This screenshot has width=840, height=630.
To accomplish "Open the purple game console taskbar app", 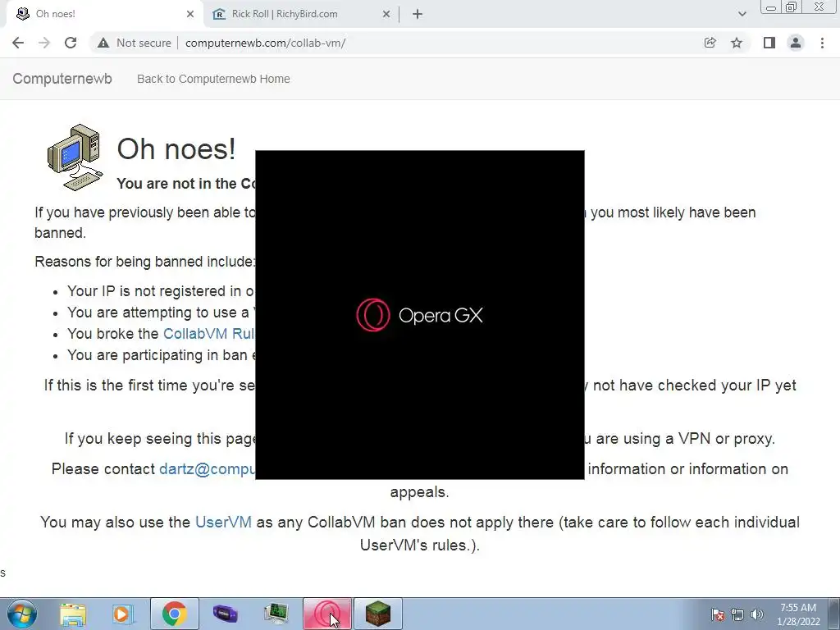I will [x=225, y=614].
